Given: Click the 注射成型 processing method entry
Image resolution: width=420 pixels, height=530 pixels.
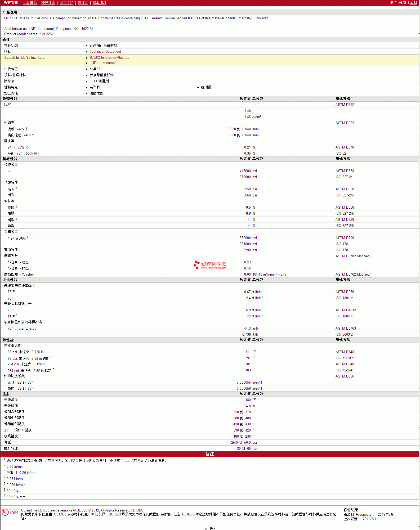Looking at the screenshot, I should tap(96, 93).
